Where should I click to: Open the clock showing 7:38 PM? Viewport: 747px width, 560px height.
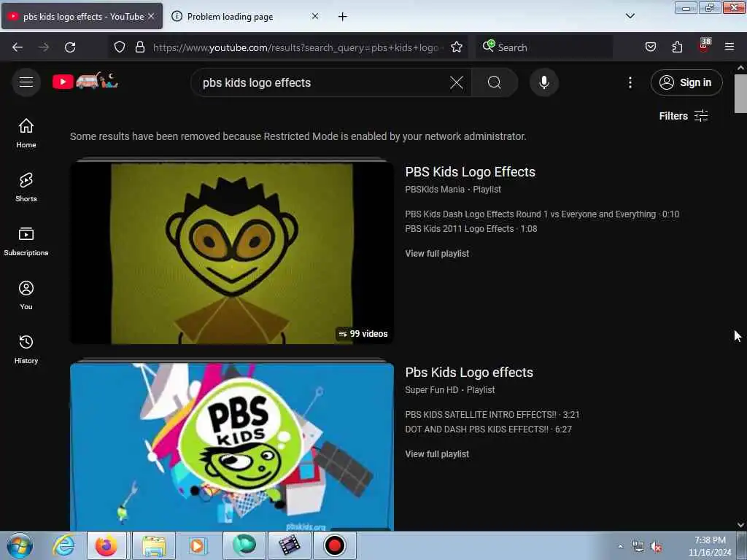[709, 546]
